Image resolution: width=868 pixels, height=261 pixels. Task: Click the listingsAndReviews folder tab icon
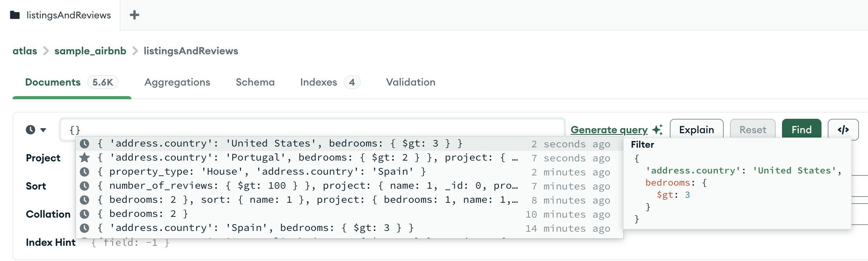15,15
